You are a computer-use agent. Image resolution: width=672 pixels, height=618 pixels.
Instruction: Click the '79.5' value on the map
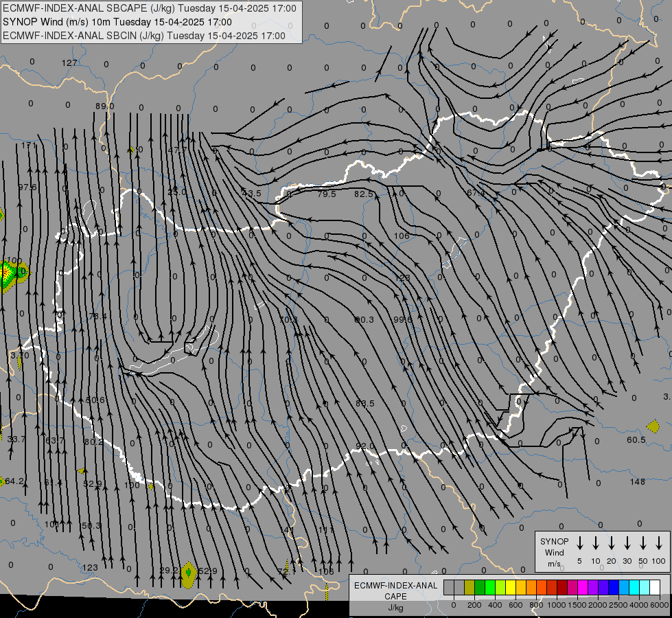click(327, 194)
